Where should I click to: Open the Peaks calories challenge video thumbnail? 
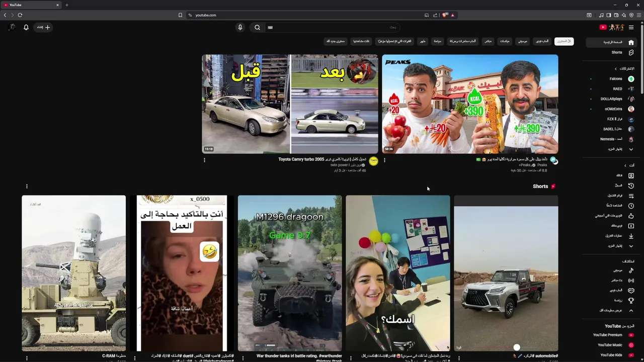click(x=470, y=104)
